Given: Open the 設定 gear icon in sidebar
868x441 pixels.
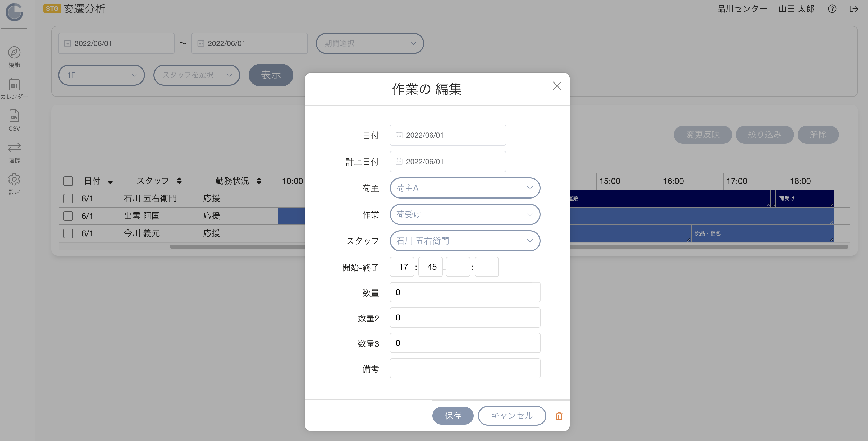Looking at the screenshot, I should tap(14, 179).
